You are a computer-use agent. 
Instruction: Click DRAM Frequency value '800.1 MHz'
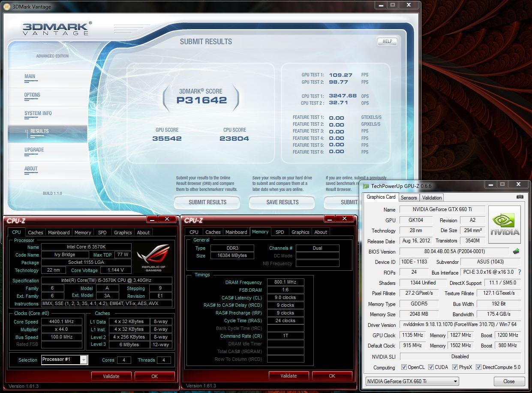(x=286, y=282)
